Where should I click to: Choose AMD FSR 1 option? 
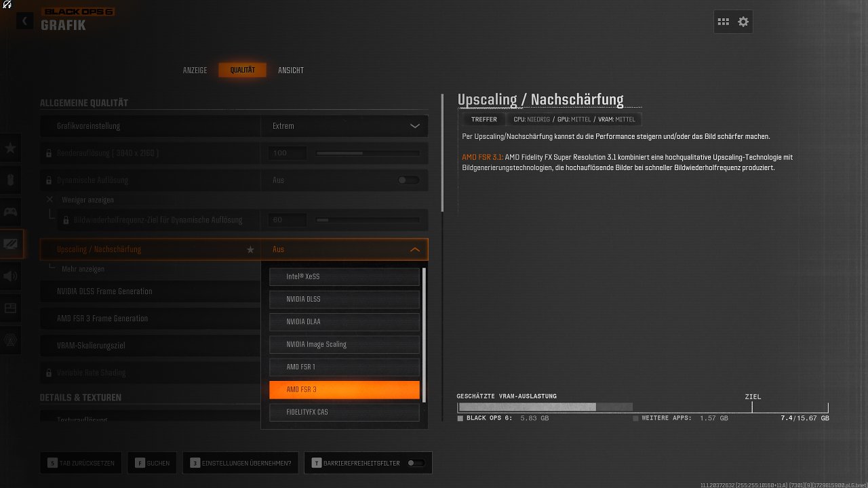click(344, 367)
